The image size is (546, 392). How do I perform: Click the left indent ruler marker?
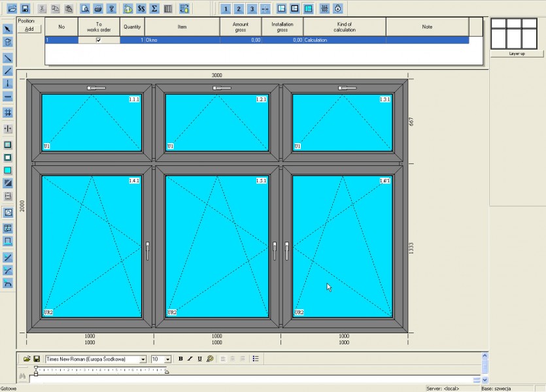[x=36, y=373]
